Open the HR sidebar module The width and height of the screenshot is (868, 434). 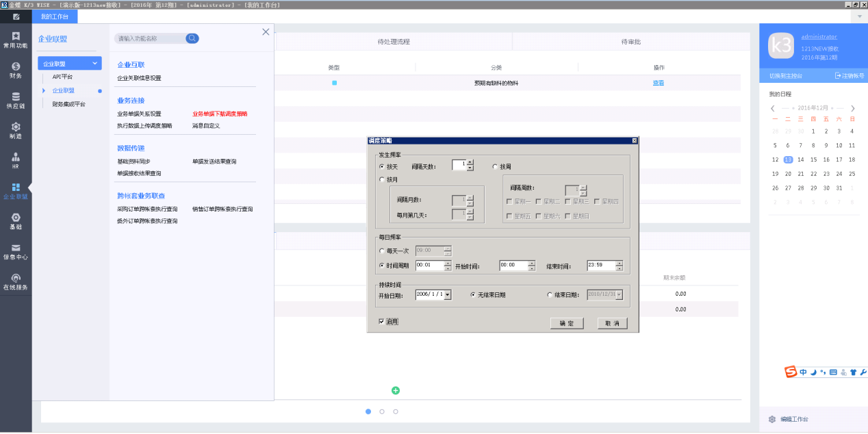click(x=15, y=160)
